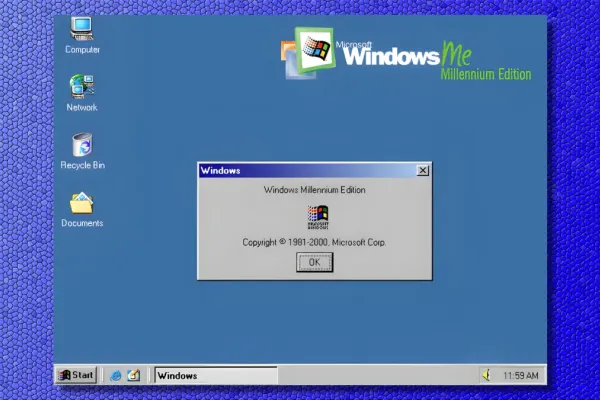Click the 'Windows Millennium Edition' dialog text
The image size is (600, 400).
pyautogui.click(x=315, y=190)
